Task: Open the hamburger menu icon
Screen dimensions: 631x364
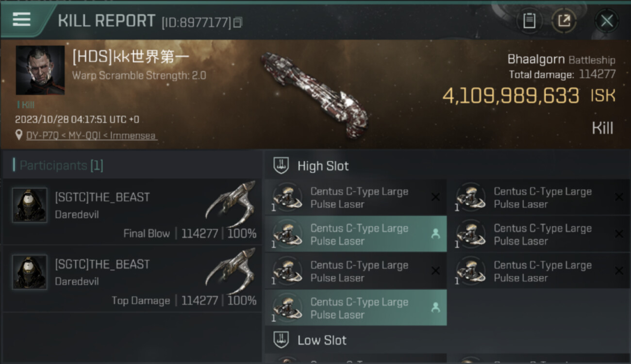Action: [22, 19]
